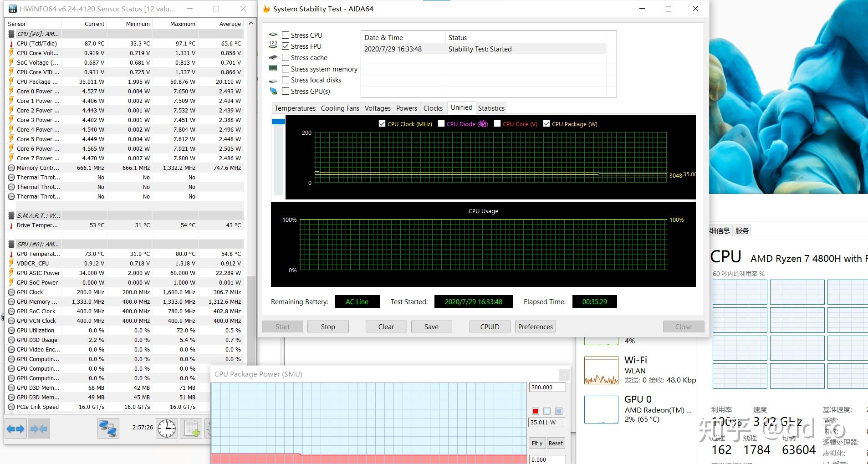Click HWiNFO collapse columns arrows icon
The image size is (868, 464).
click(x=38, y=428)
